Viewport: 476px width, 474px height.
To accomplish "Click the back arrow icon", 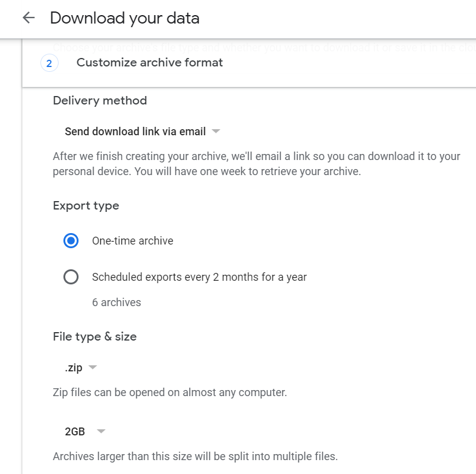I will click(x=28, y=18).
